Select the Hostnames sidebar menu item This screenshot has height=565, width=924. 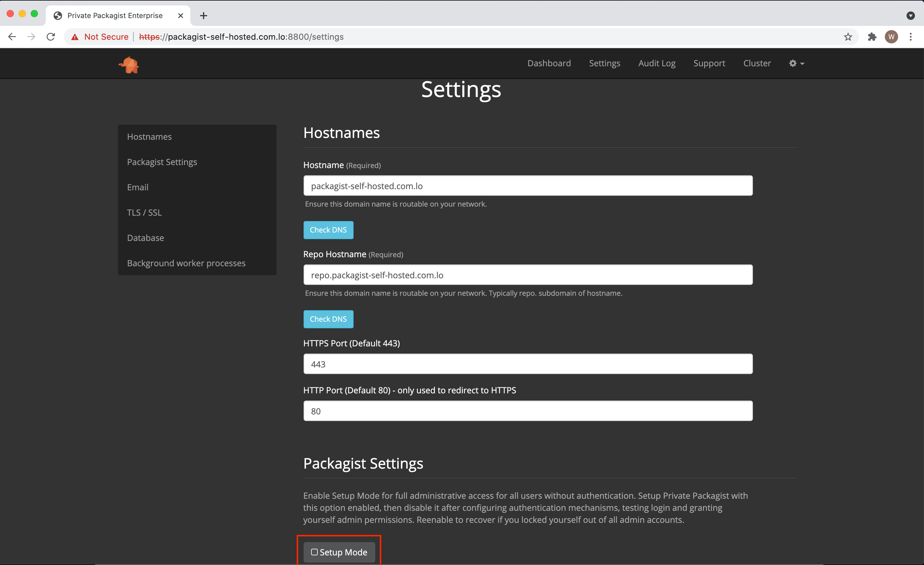point(149,137)
